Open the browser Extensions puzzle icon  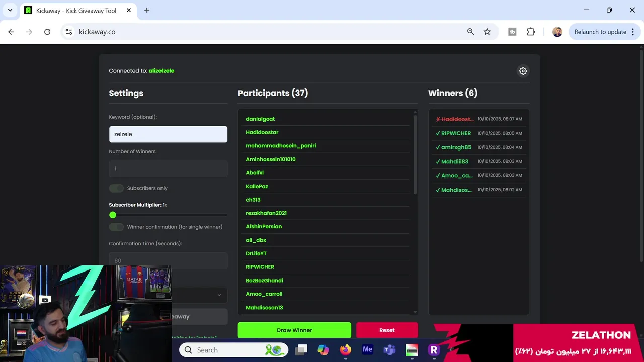click(531, 32)
